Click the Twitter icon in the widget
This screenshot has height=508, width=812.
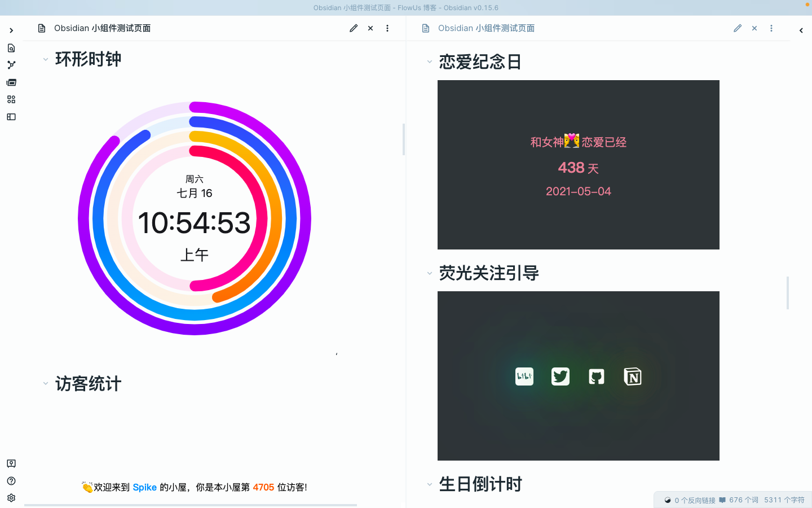(560, 376)
